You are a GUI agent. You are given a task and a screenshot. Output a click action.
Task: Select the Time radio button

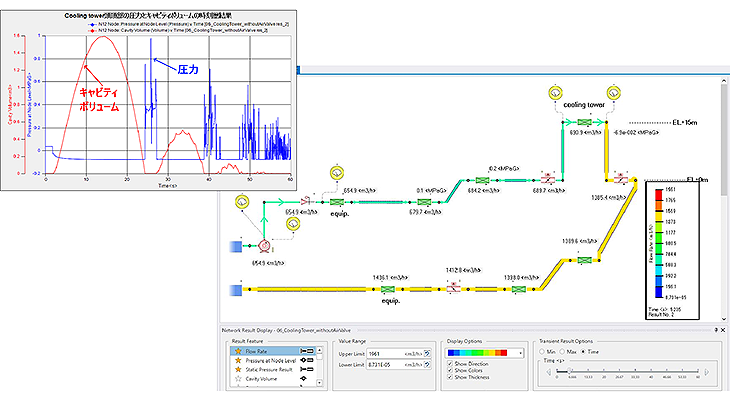[583, 352]
